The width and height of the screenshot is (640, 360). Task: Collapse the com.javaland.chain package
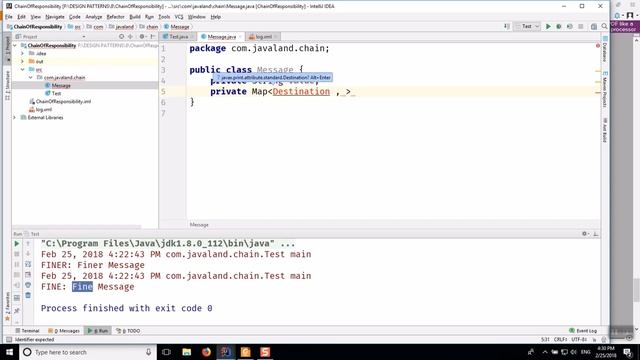pyautogui.click(x=31, y=78)
